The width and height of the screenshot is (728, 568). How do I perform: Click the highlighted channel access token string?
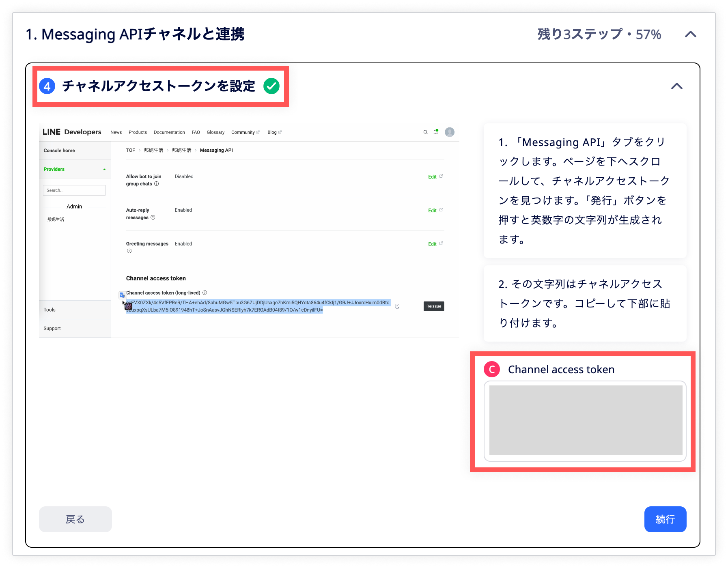[258, 306]
